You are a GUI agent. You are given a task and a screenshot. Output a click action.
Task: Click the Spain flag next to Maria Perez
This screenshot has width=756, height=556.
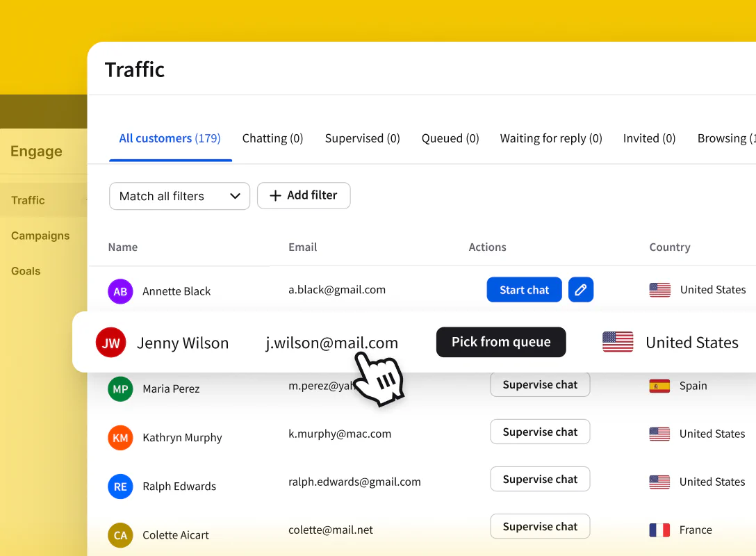click(x=659, y=385)
